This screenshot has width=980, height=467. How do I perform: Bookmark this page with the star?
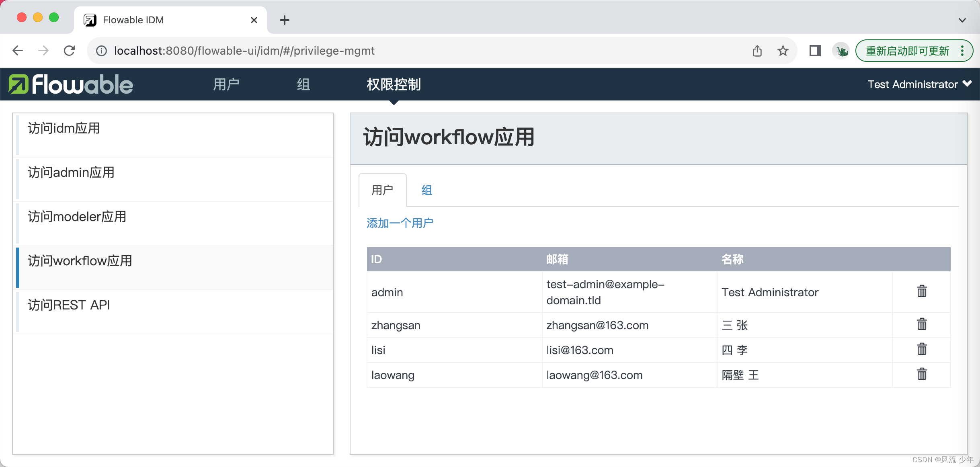click(x=783, y=51)
